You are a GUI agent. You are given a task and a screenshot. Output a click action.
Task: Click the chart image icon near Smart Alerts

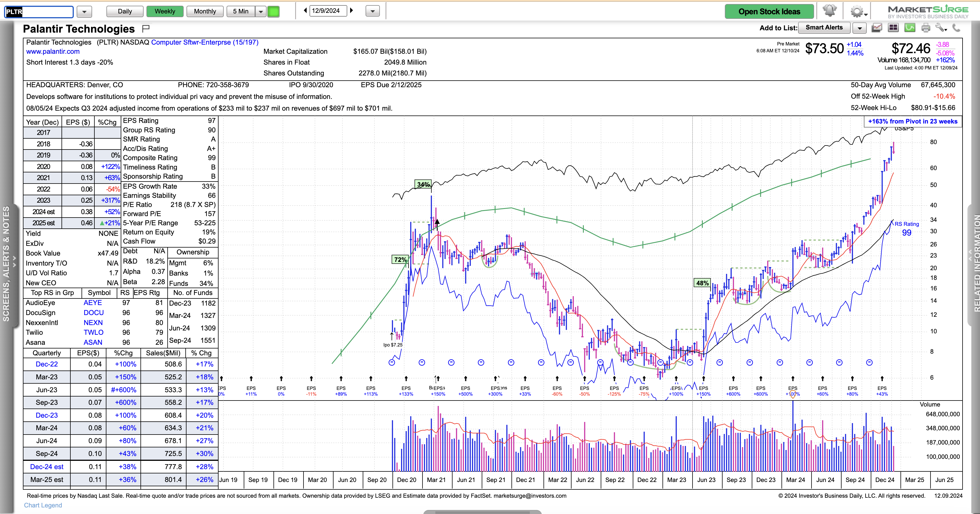pos(877,28)
